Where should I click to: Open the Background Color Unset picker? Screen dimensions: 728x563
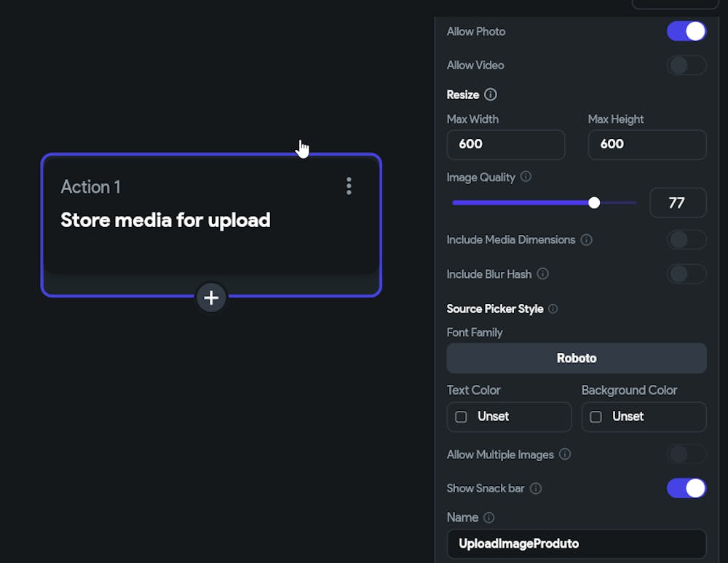click(x=644, y=417)
